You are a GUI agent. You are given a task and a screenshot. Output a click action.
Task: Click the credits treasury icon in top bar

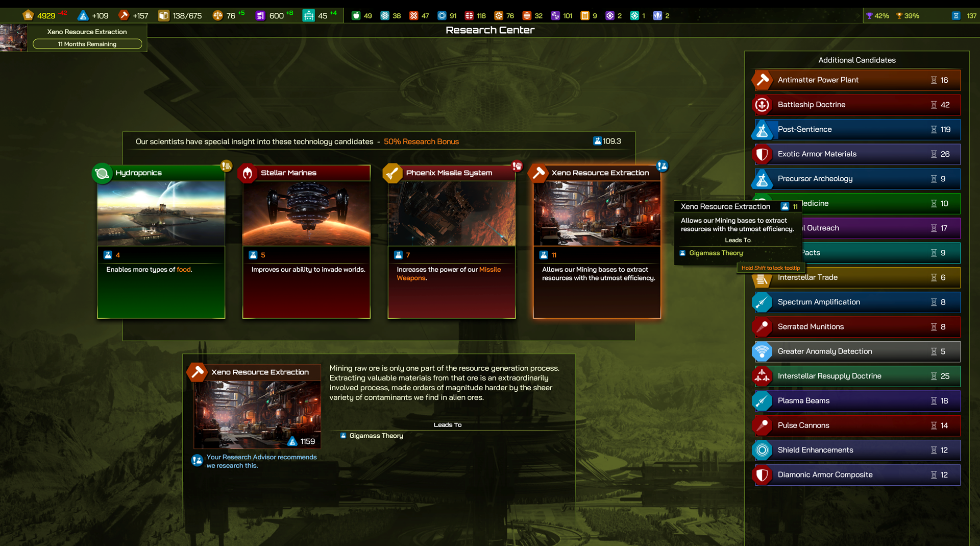click(29, 15)
